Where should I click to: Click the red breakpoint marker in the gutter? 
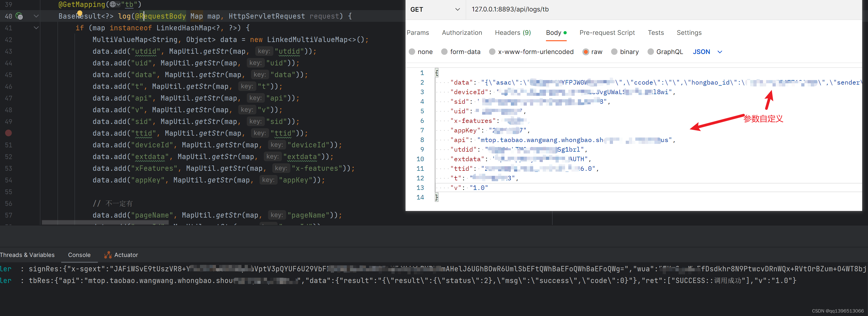(x=9, y=133)
